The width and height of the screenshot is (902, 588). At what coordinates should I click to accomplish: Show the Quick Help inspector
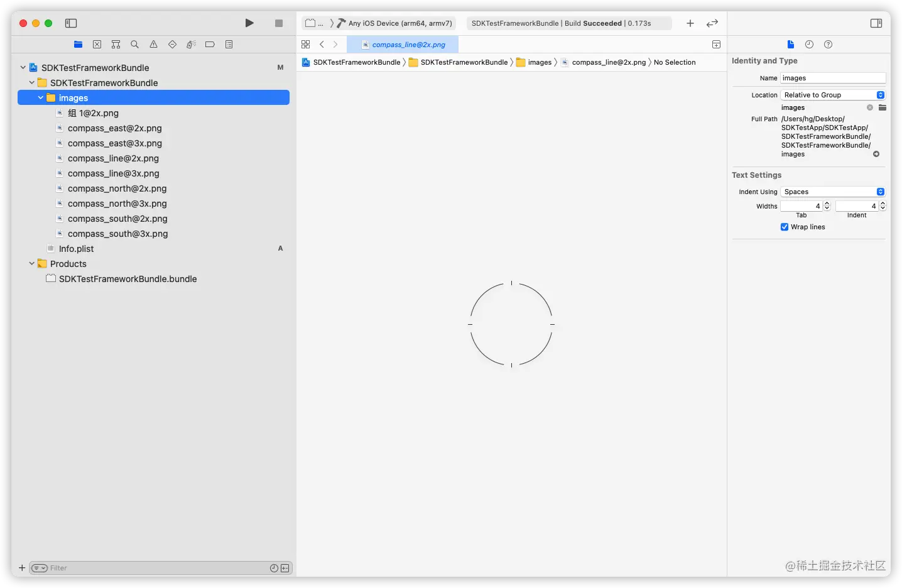pos(828,45)
